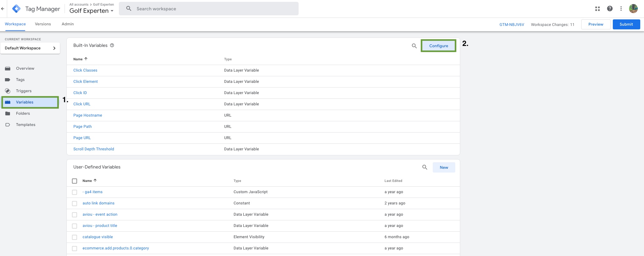The image size is (644, 256).
Task: Click the back arrow beside Tag Manager logo
Action: (x=3, y=9)
